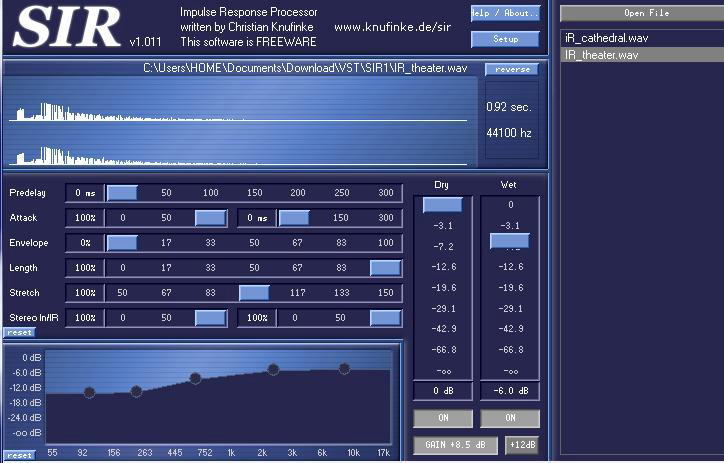This screenshot has width=724, height=463.
Task: Click the EQ node near 92 Hz
Action: pos(90,392)
